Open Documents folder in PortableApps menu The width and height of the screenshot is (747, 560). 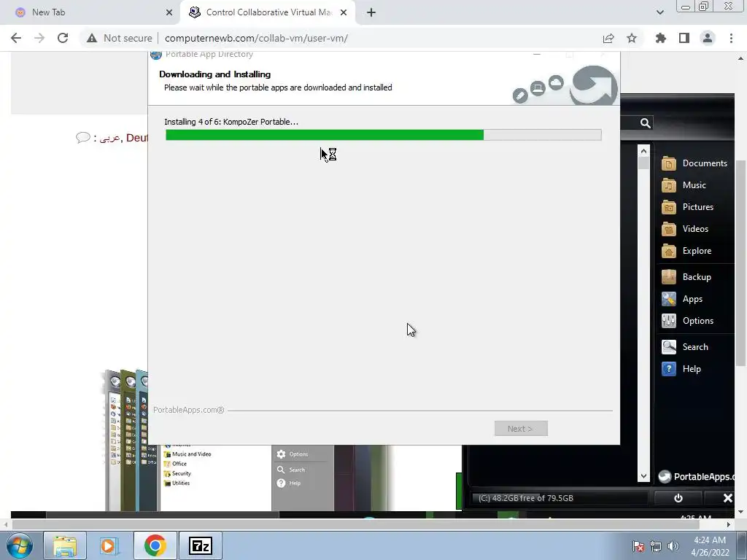[x=694, y=163]
